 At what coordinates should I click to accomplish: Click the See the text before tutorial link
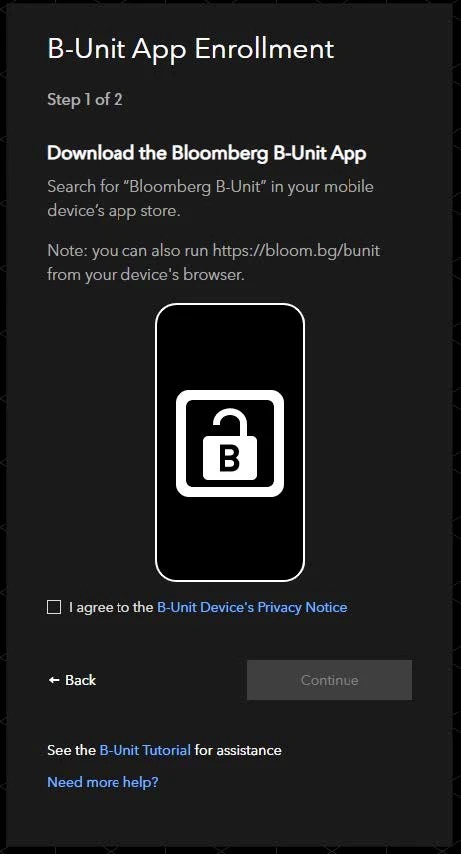(x=71, y=750)
